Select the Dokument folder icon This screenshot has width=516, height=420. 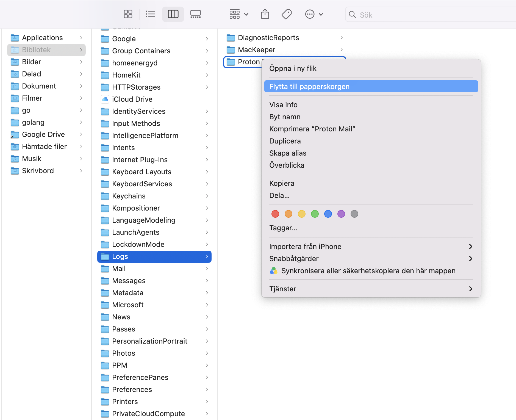click(x=15, y=86)
